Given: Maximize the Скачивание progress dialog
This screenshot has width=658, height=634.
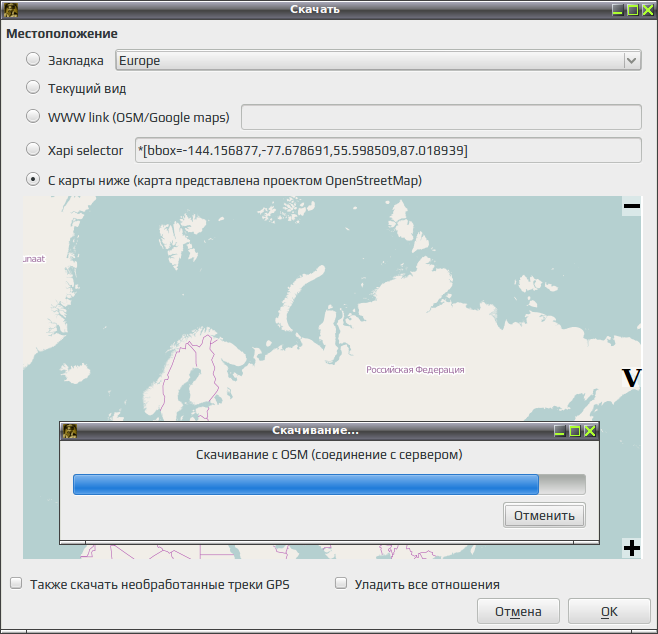Looking at the screenshot, I should pyautogui.click(x=575, y=431).
